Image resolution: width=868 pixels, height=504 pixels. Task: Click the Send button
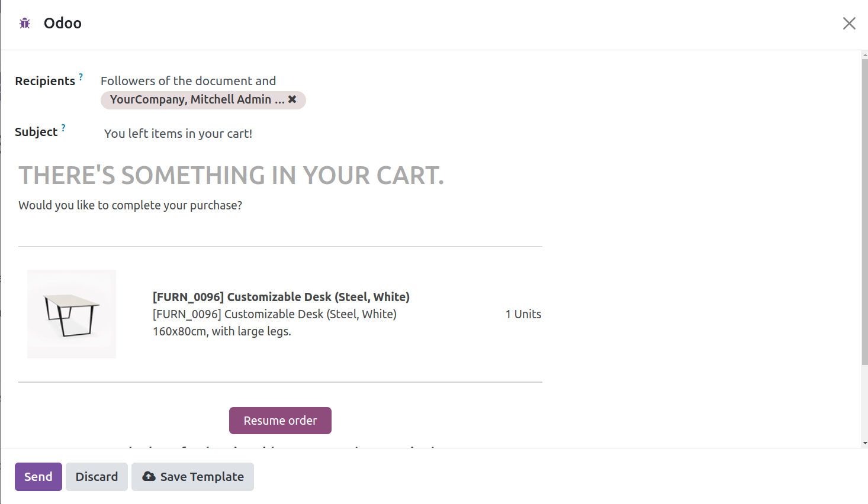click(38, 476)
